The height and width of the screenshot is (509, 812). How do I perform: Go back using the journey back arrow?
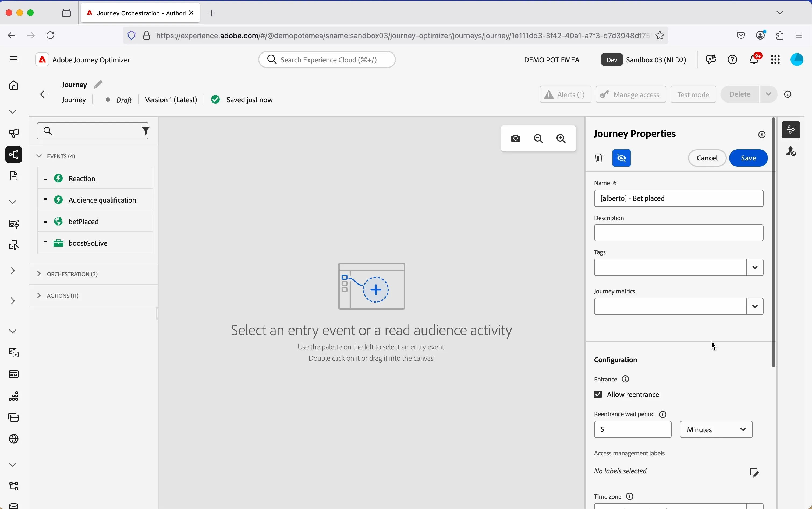coord(45,94)
